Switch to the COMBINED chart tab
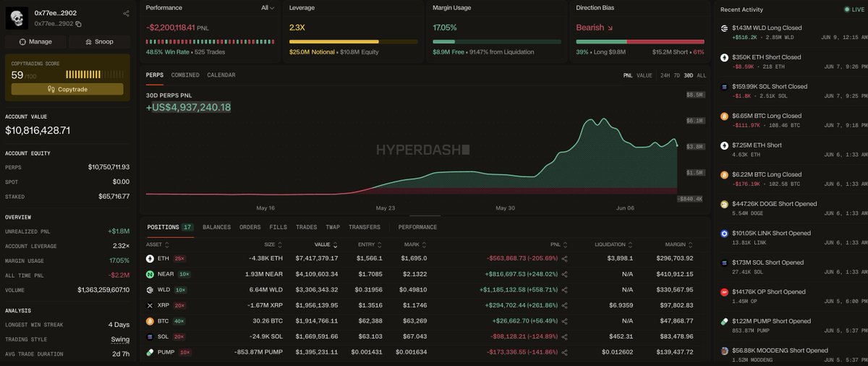The width and height of the screenshot is (868, 366). point(185,75)
